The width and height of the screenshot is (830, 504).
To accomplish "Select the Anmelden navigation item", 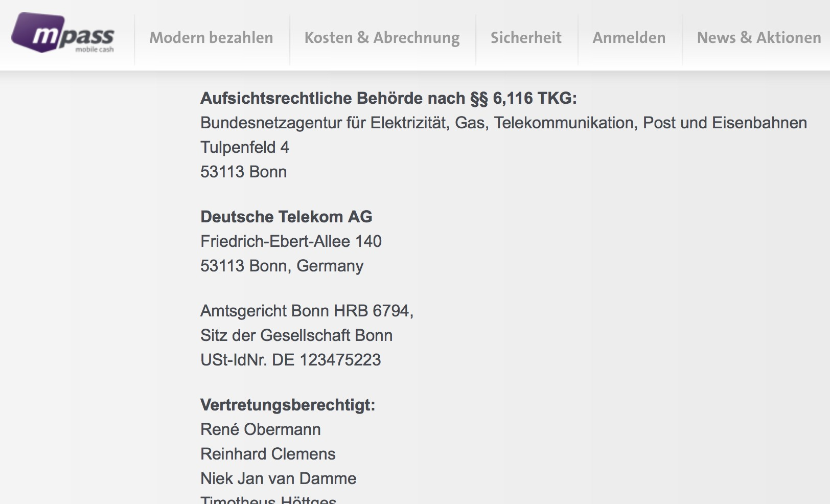I will coord(629,38).
